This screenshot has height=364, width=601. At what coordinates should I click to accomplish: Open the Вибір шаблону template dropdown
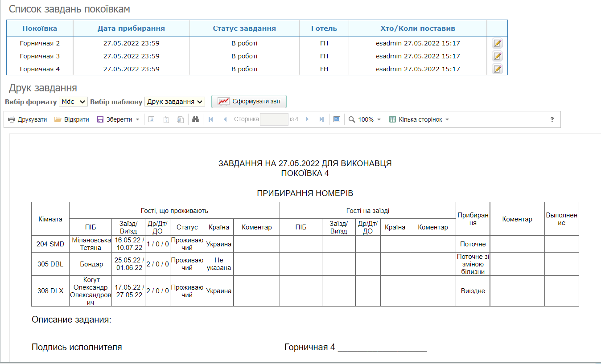[x=175, y=102]
